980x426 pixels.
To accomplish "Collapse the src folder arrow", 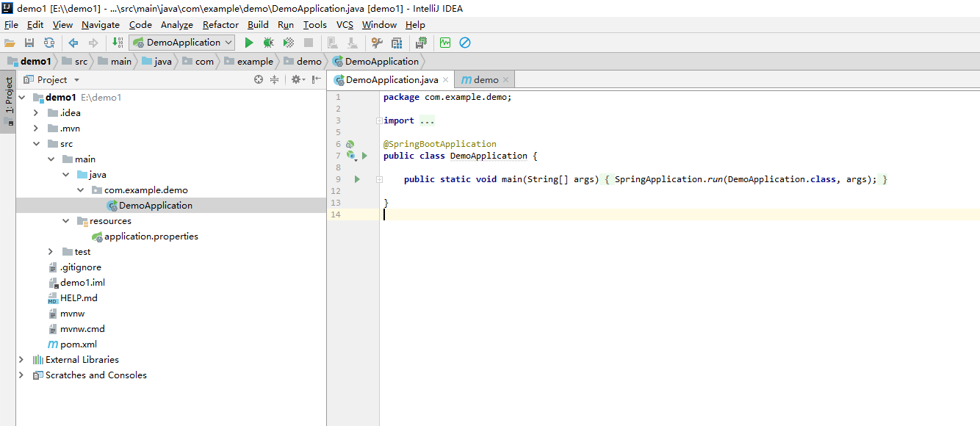I will coord(36,144).
